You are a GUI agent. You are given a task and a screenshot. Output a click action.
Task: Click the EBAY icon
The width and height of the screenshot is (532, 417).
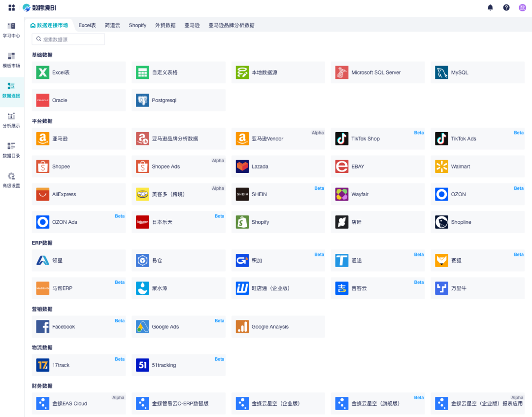(342, 167)
